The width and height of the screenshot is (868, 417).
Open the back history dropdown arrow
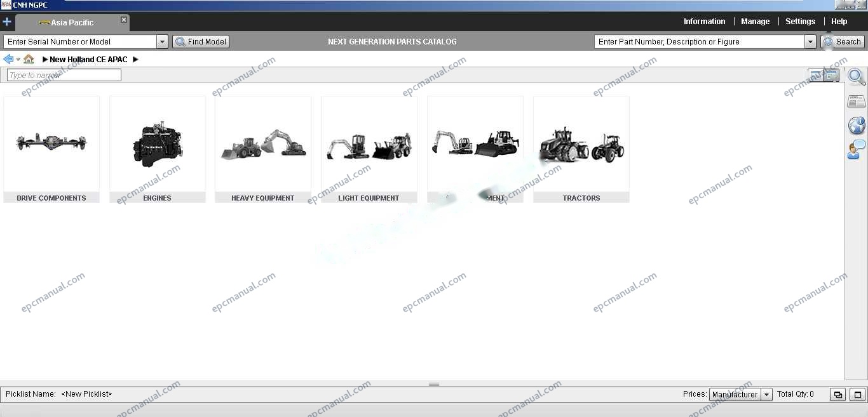(18, 60)
